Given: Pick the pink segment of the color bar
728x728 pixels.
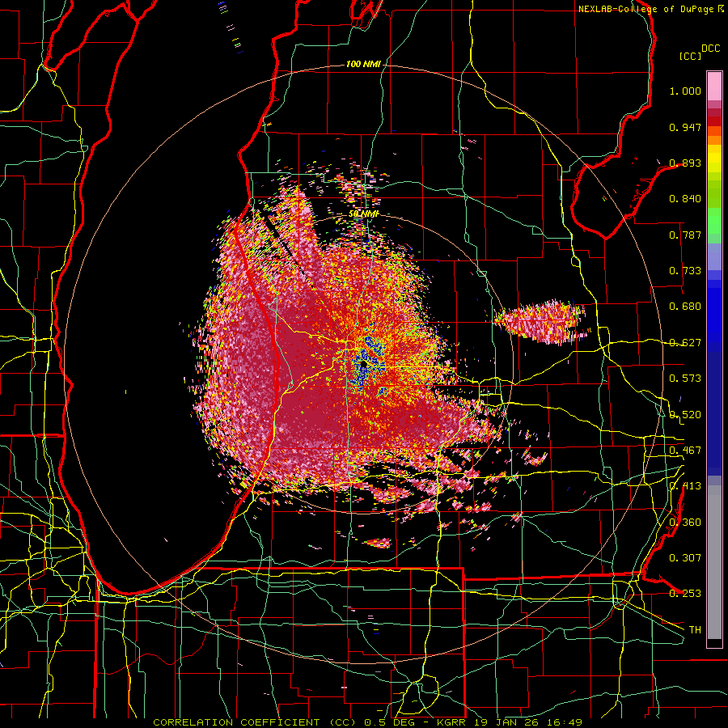Looking at the screenshot, I should [x=714, y=87].
